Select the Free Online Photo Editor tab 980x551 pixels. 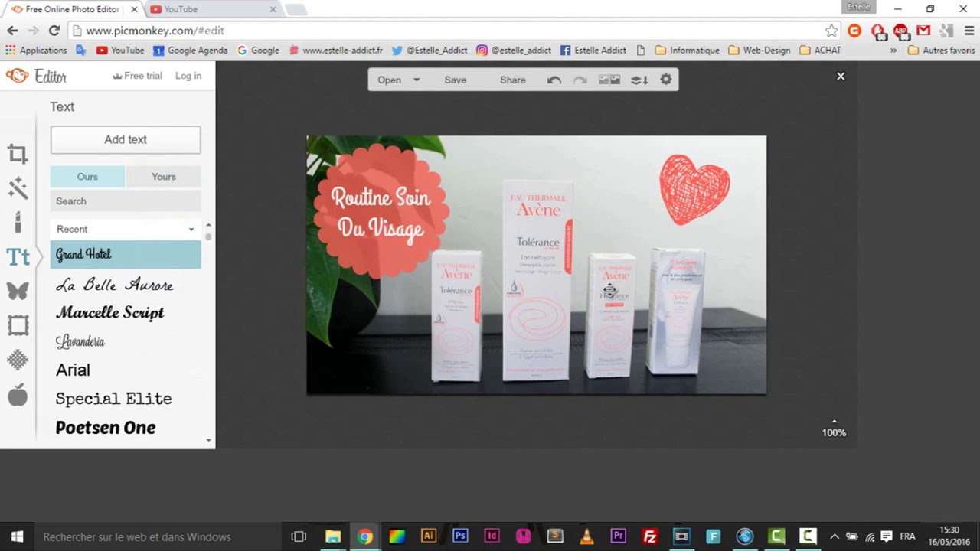[x=73, y=9]
